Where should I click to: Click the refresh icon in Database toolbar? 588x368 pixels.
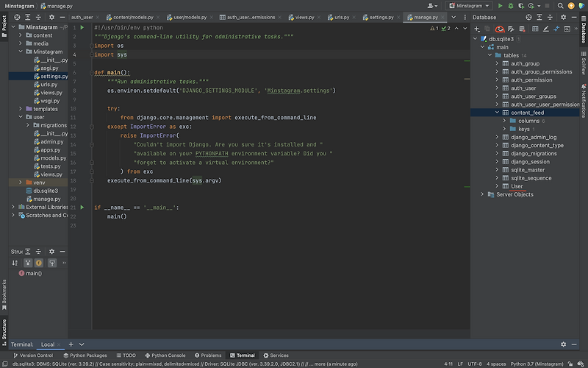[500, 29]
